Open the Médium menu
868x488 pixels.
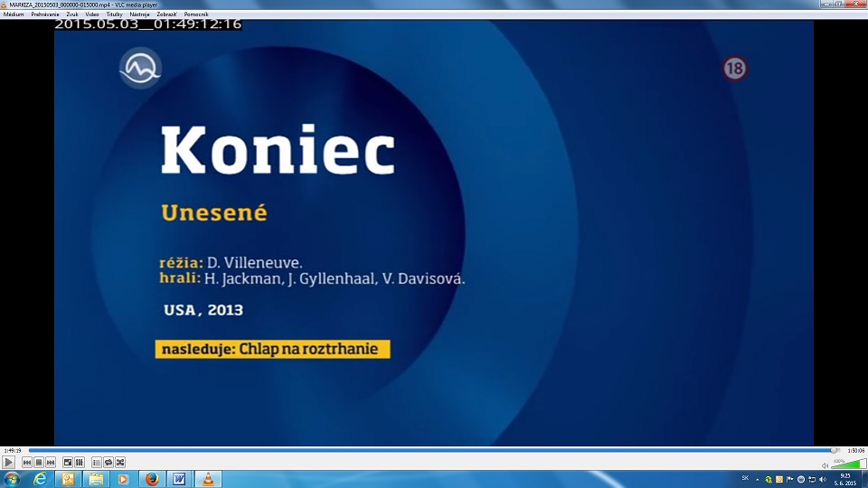[14, 14]
